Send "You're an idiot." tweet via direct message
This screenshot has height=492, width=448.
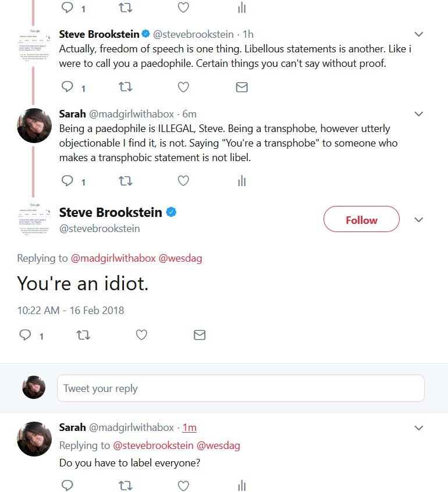200,335
